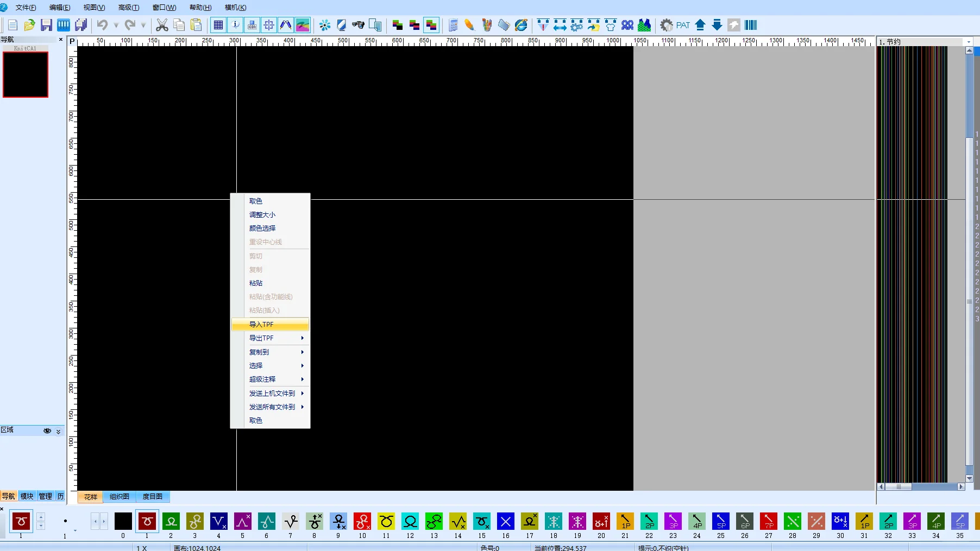This screenshot has height=551, width=980.
Task: Click the KnitCA1 navigation thumbnail
Action: [x=26, y=74]
